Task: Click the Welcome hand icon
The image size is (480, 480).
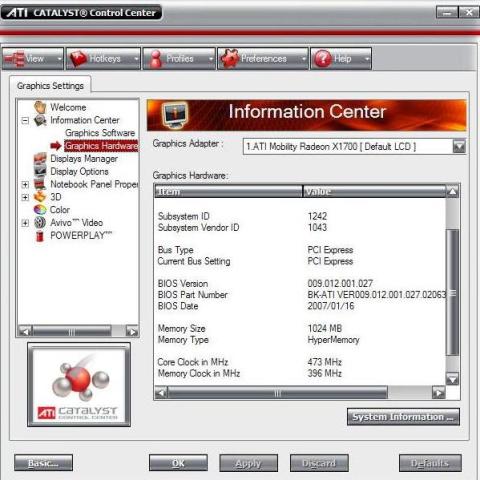Action: coord(40,107)
